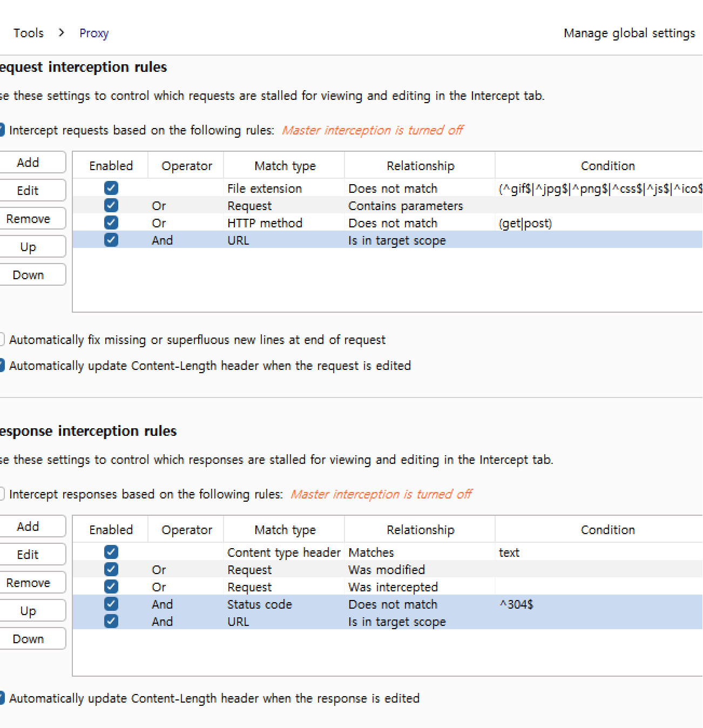Click the Proxy breadcrumb link

coord(94,33)
